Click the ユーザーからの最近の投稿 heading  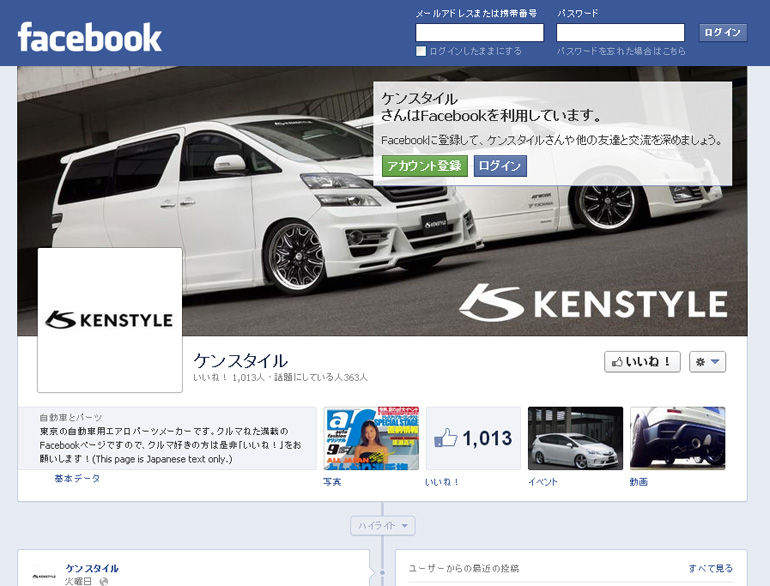coord(464,568)
